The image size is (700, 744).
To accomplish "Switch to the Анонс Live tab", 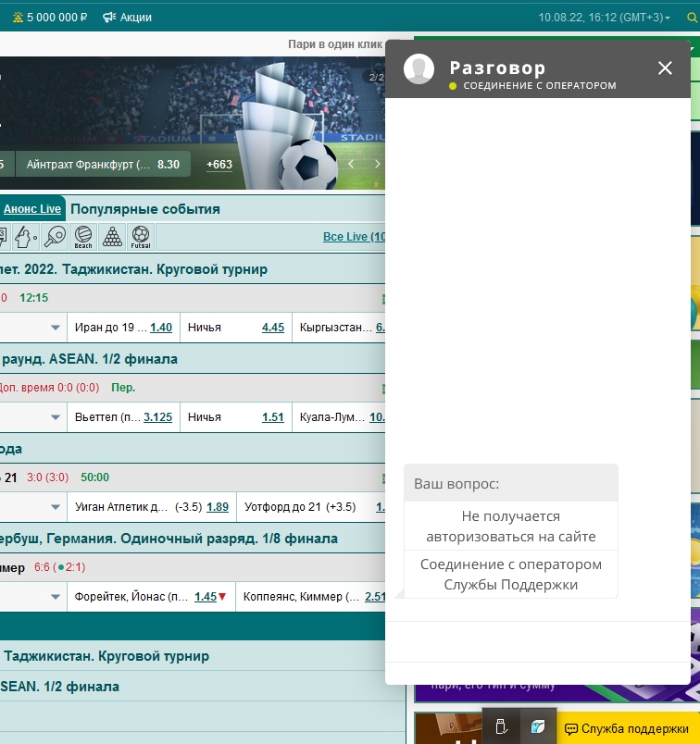I will [32, 209].
